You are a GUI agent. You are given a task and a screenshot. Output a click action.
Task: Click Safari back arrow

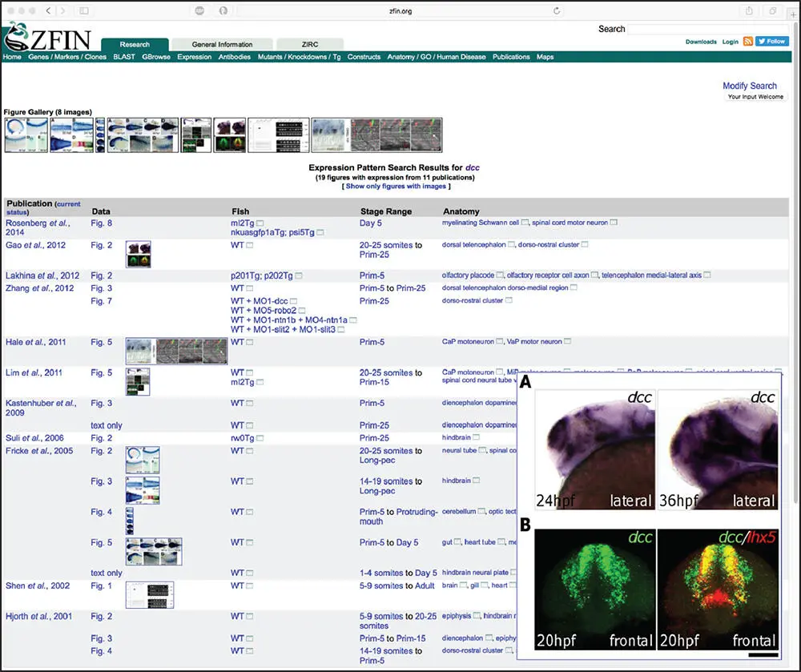[x=48, y=10]
